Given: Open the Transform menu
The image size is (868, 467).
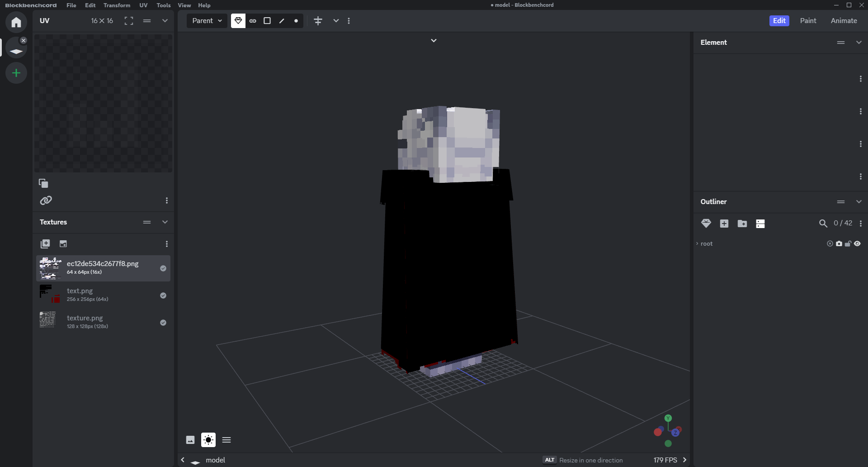Looking at the screenshot, I should tap(117, 5).
